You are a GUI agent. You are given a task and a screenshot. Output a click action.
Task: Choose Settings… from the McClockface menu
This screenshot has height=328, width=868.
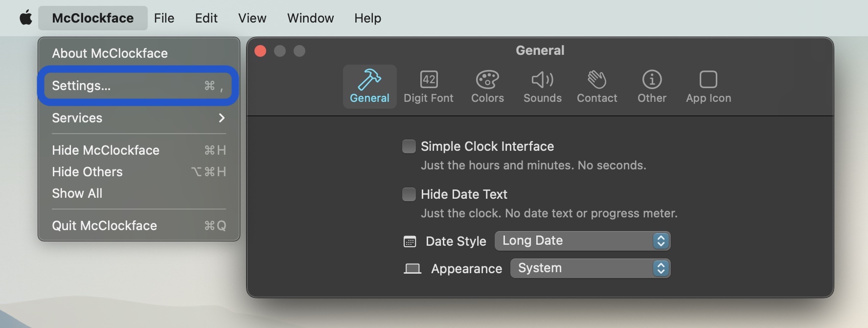[138, 86]
